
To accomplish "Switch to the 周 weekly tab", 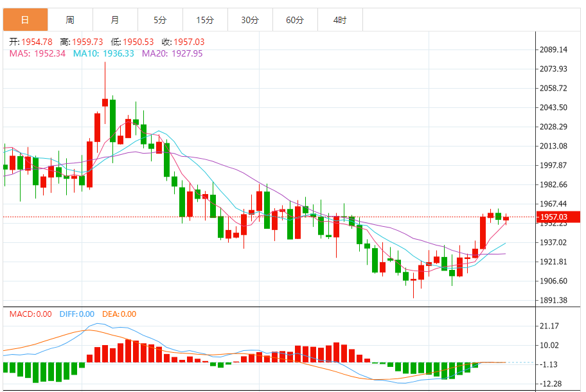I will point(70,20).
